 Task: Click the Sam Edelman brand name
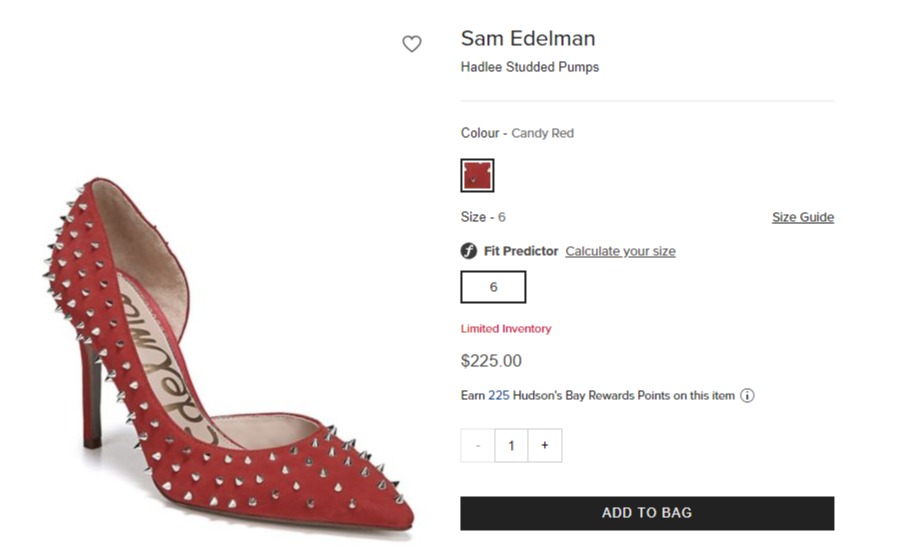click(528, 39)
